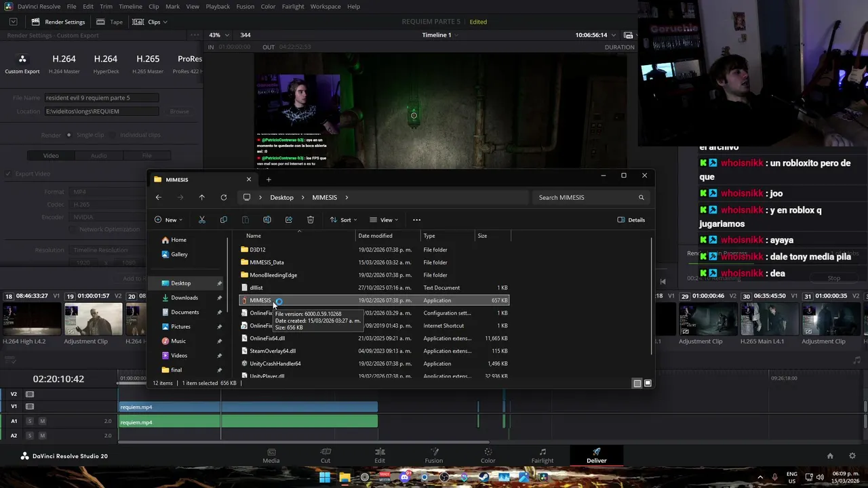
Task: Click Desktop in the Explorer breadcrumb
Action: (x=281, y=197)
